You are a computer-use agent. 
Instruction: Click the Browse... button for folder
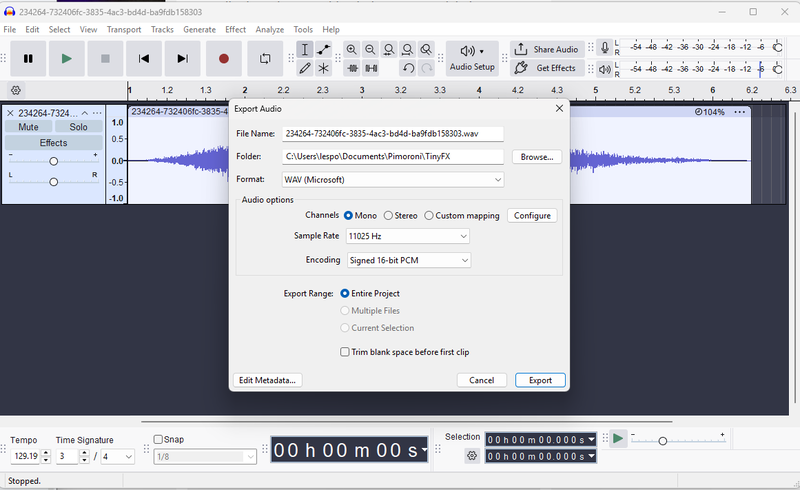[536, 157]
